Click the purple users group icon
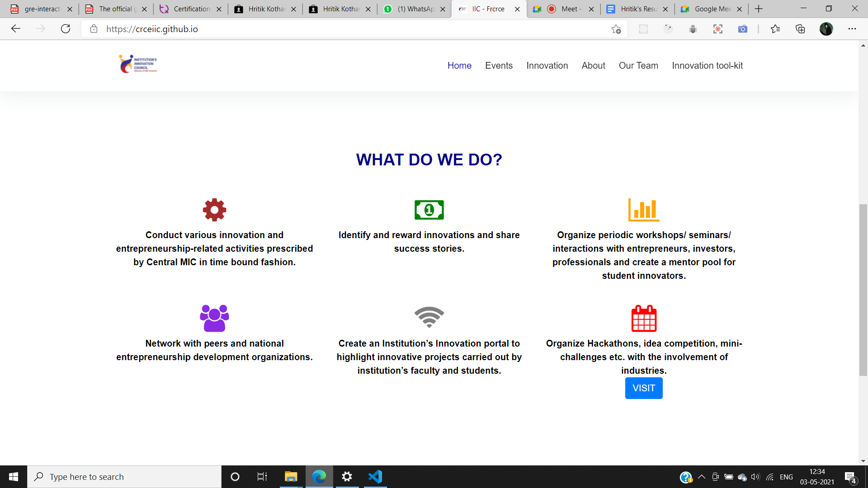 click(x=214, y=318)
